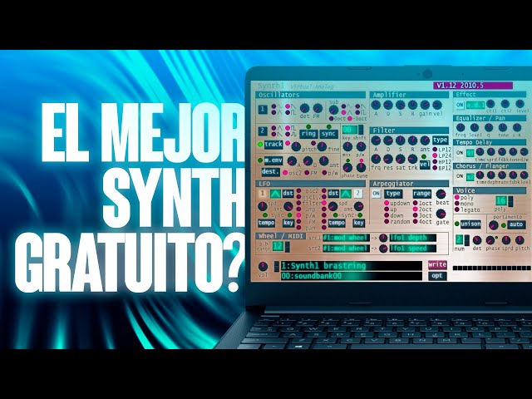
Task: Click polyphony 16 stepper
Action: [x=510, y=201]
